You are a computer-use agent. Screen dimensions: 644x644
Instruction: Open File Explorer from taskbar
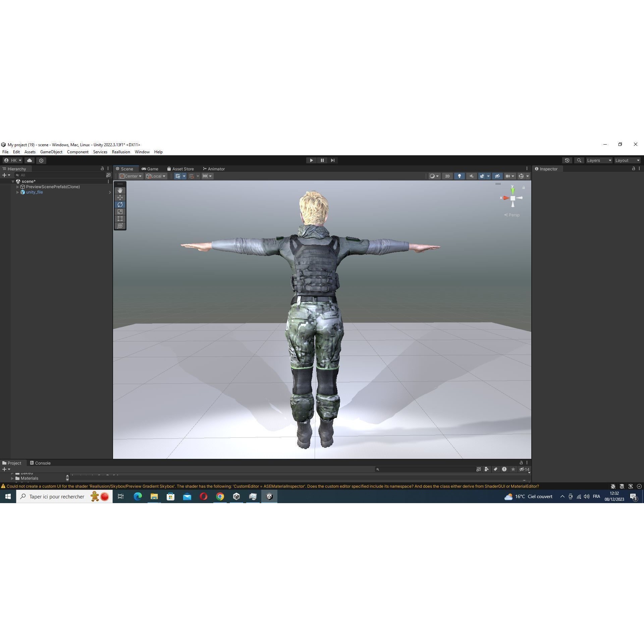(x=154, y=497)
